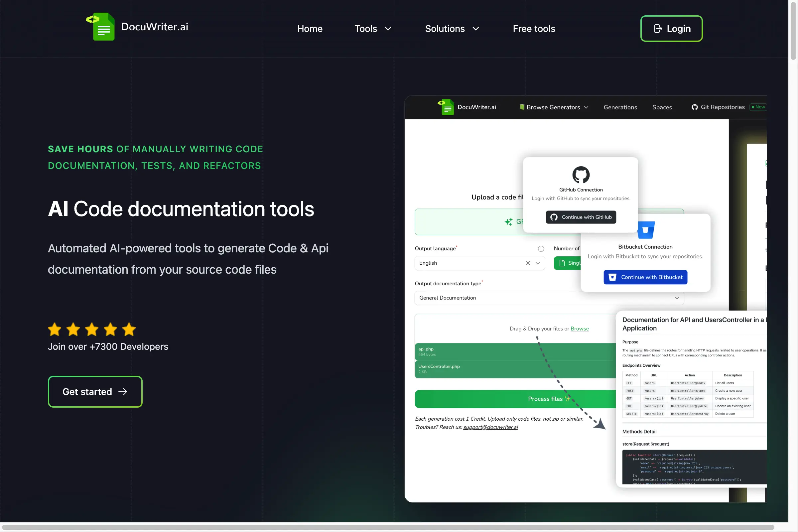The height and width of the screenshot is (532, 798).
Task: Click the support@docuwriter.ai email link
Action: click(x=490, y=427)
